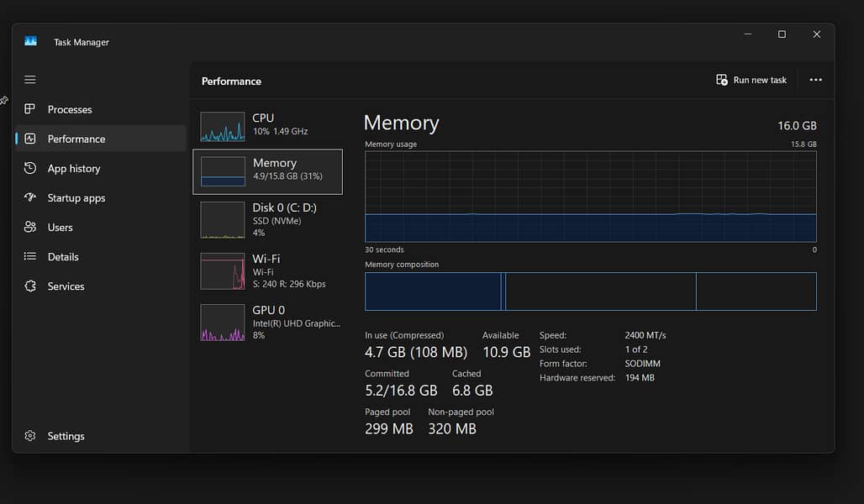Screen dimensions: 864x504
Task: Click the Memory usage graph area
Action: 590,197
